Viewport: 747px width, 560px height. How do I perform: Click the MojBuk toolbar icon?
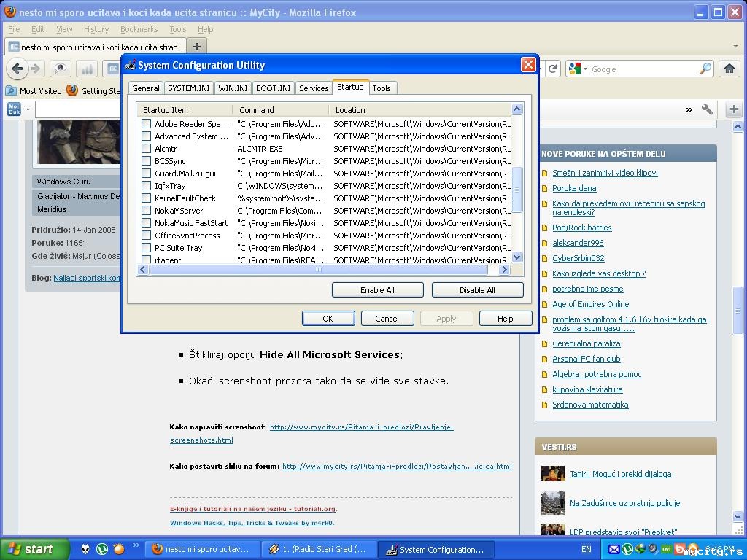coord(15,109)
